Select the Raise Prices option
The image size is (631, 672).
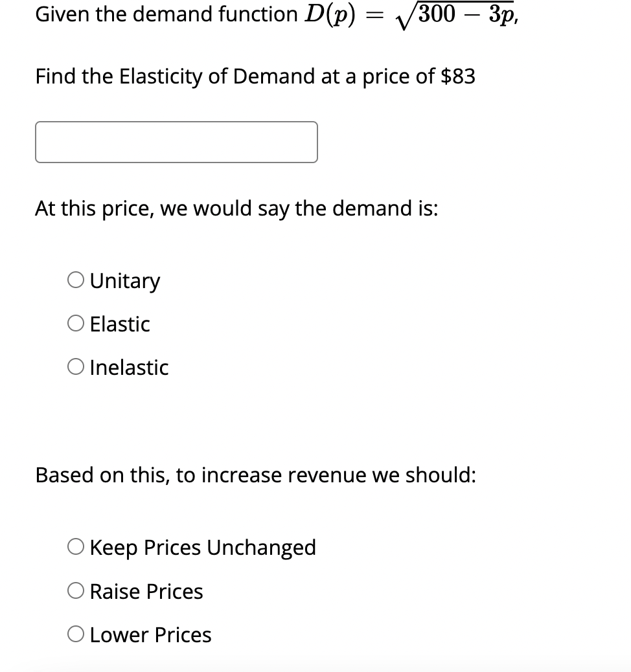(76, 590)
